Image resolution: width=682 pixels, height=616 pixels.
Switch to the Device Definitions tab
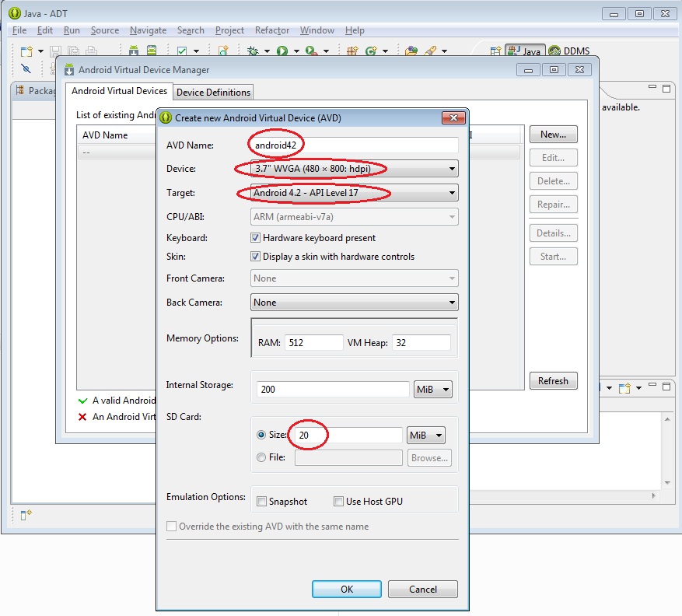click(x=213, y=93)
